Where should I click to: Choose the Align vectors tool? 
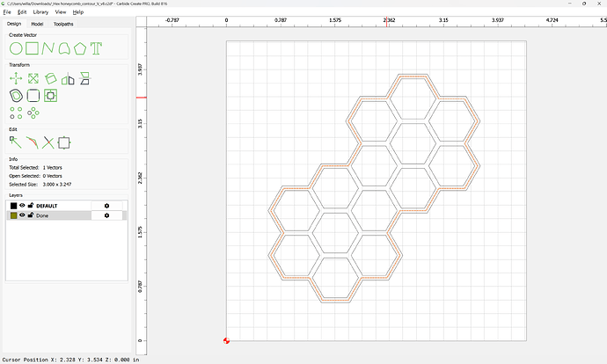click(x=84, y=78)
